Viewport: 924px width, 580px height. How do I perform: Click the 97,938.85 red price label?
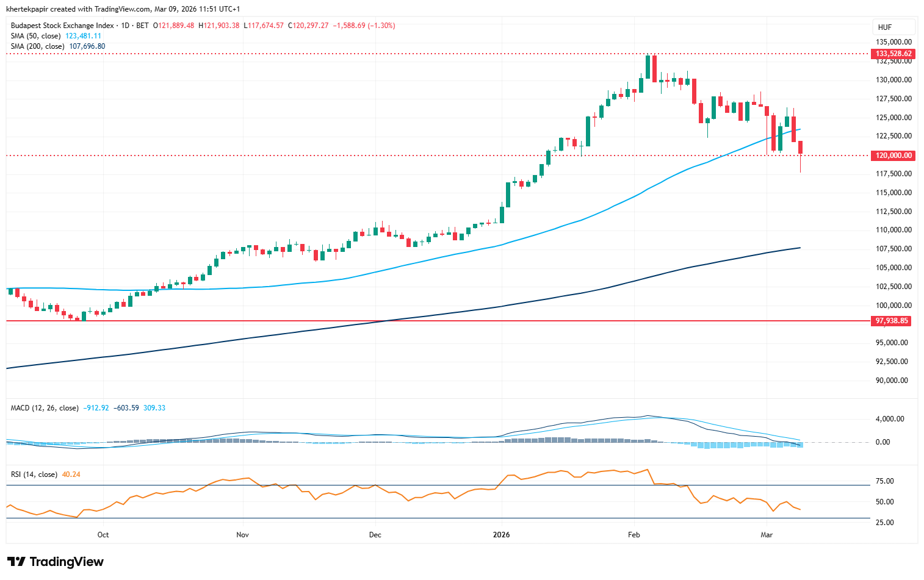(892, 321)
